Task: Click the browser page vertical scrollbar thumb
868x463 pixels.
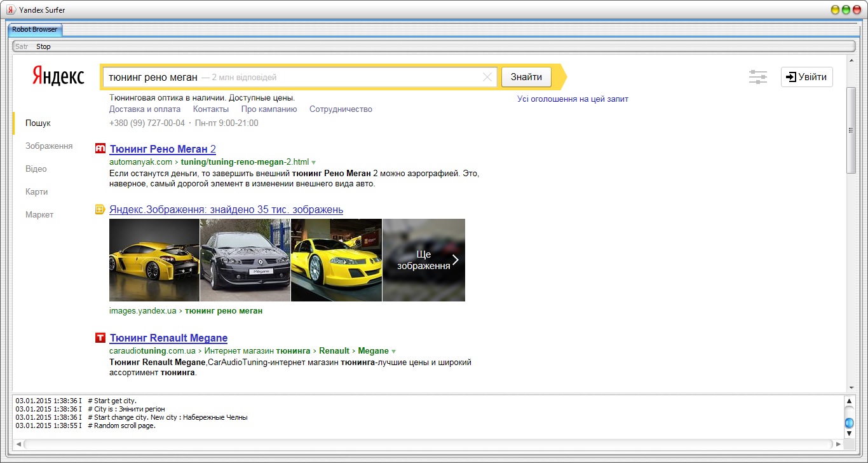Action: [851, 130]
